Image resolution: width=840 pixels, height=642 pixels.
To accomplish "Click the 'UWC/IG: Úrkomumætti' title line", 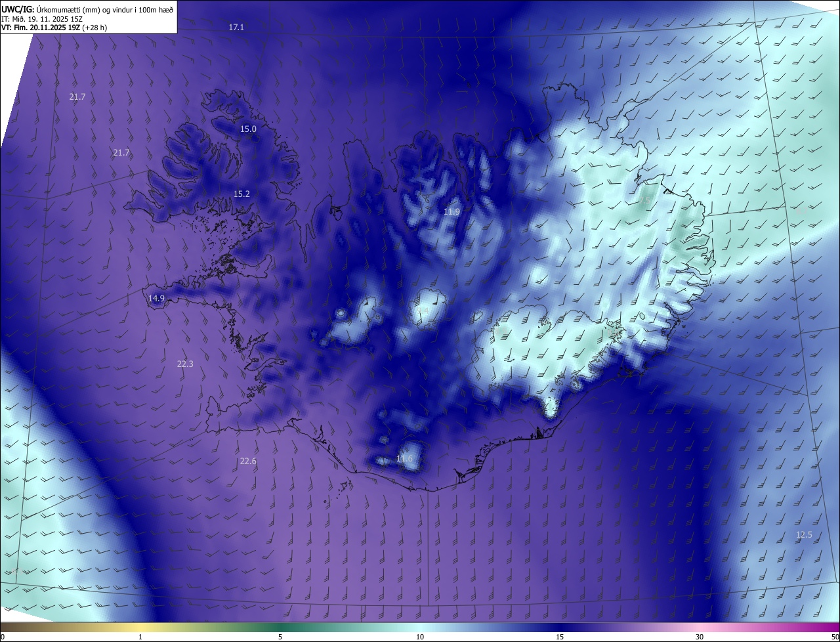I will tap(87, 9).
